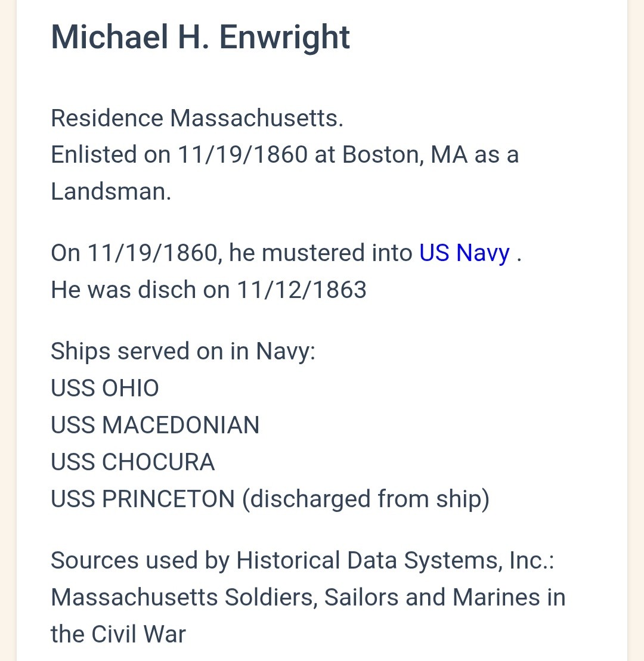Screen dimensions: 644x661
Task: Click 'the Civil War' text
Action: [118, 634]
